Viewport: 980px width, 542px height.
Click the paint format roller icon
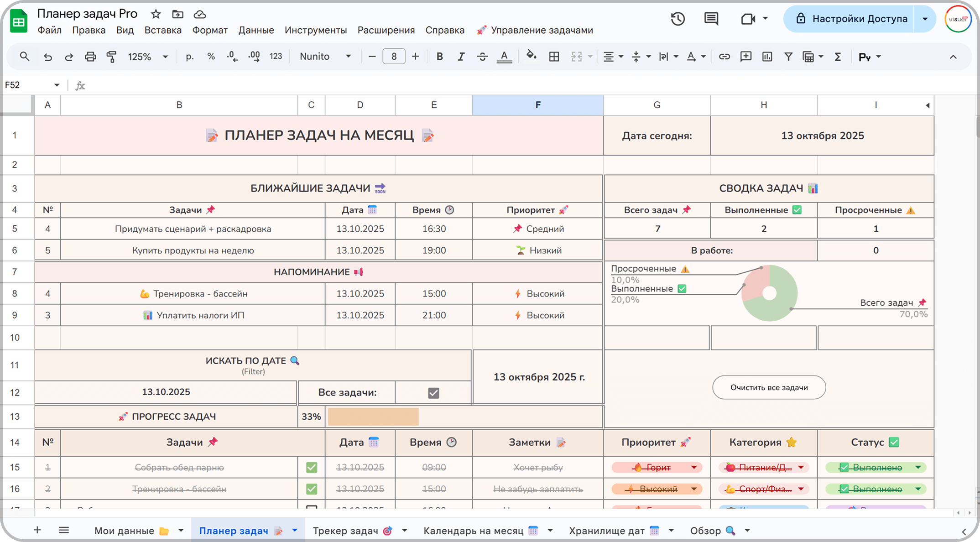coord(111,57)
